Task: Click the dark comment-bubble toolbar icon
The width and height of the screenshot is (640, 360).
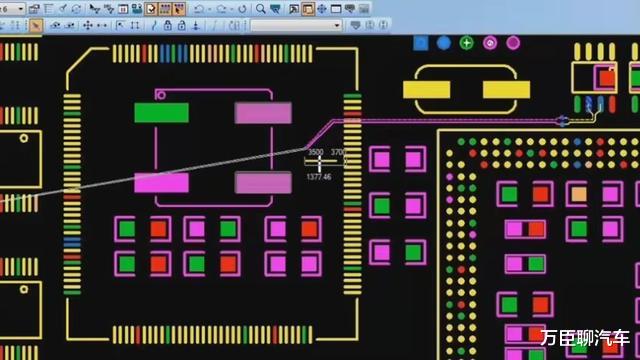Action: [350, 9]
